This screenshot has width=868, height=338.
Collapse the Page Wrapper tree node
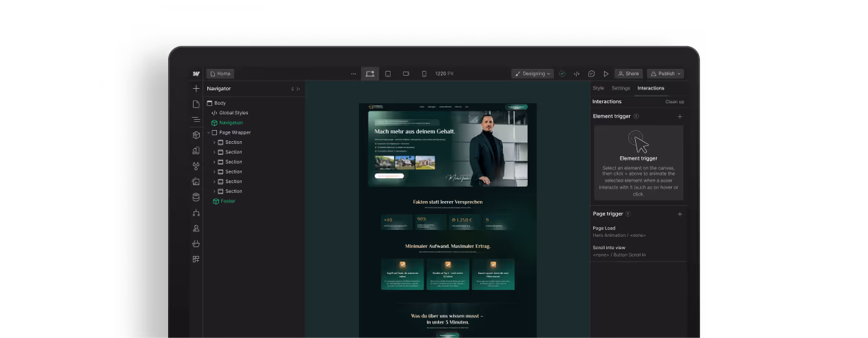[x=208, y=132]
